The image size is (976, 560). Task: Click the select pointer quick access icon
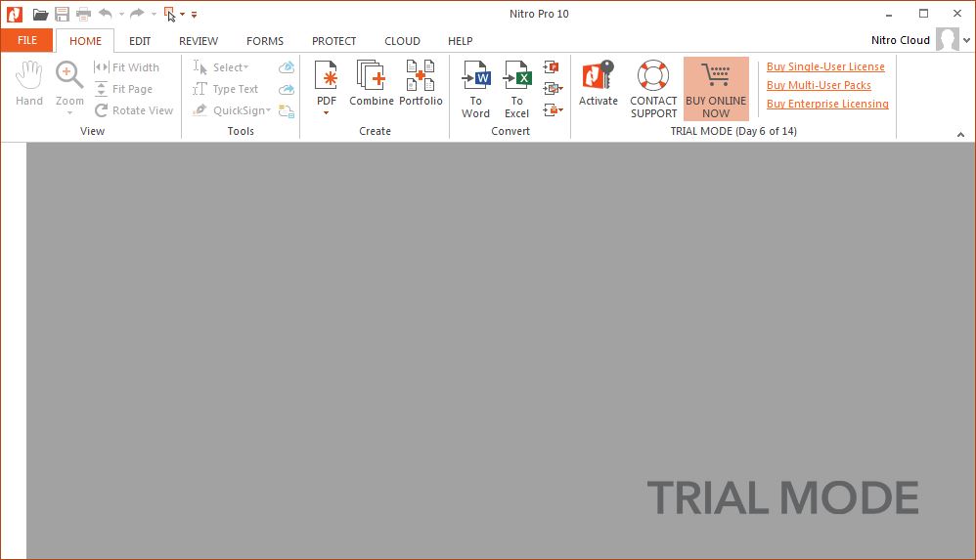[169, 14]
